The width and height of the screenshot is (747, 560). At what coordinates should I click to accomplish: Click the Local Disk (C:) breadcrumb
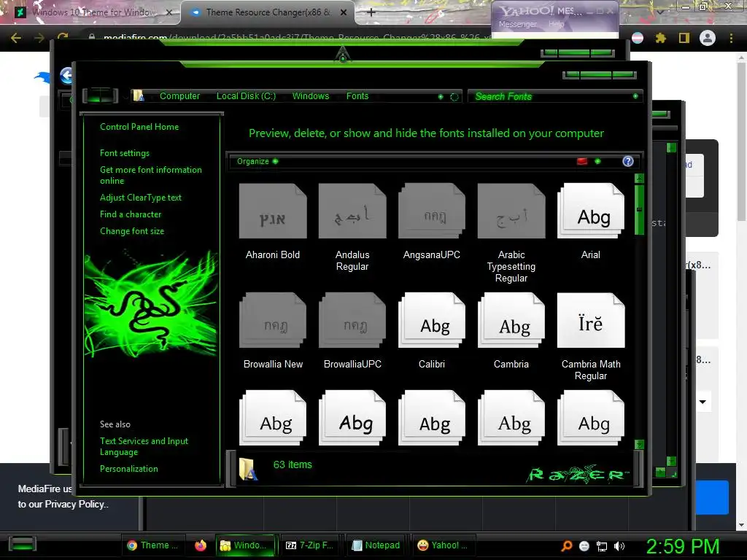click(246, 96)
